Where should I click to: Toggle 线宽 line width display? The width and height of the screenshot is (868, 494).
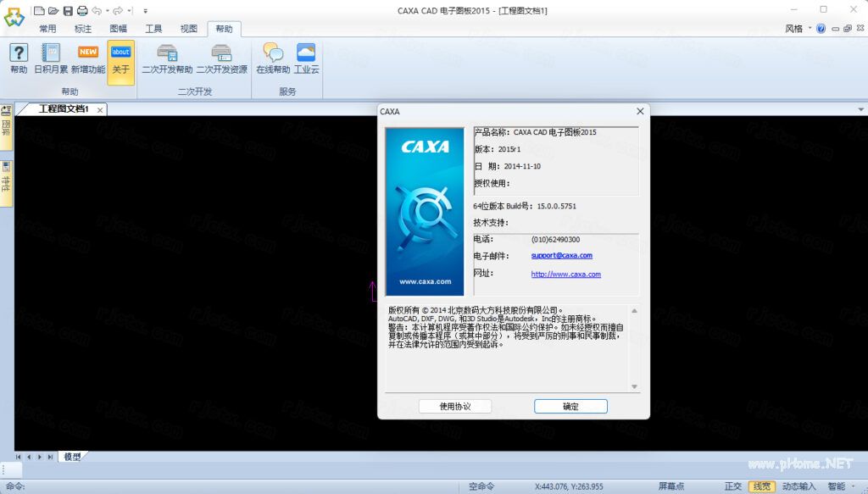click(761, 486)
